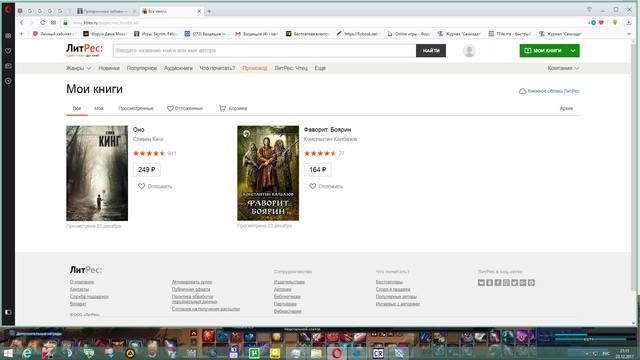Open the Популярное section
The width and height of the screenshot is (640, 360).
pos(142,68)
